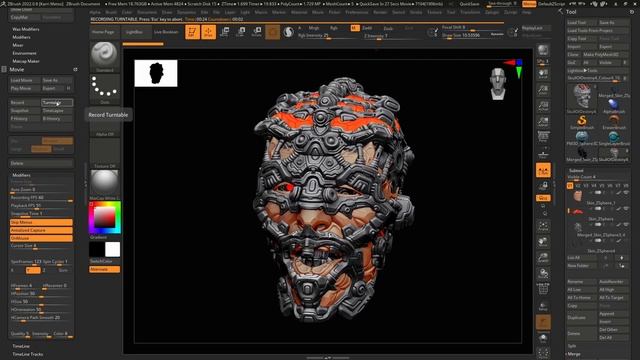This screenshot has width=640, height=360.
Task: Click the Zoom3D icon in right shelf
Action: (x=543, y=258)
